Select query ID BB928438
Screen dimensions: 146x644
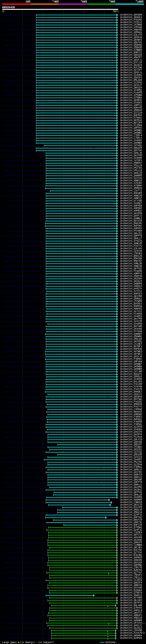(x=8, y=8)
